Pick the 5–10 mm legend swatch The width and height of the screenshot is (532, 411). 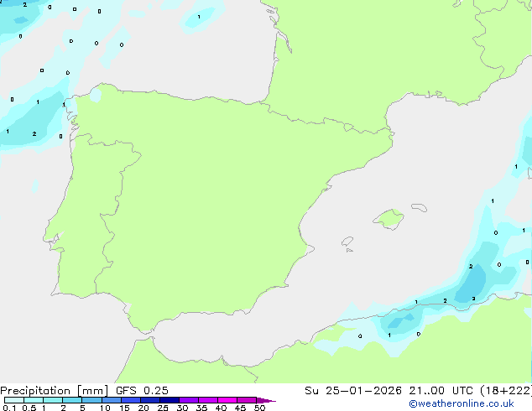[91, 400]
